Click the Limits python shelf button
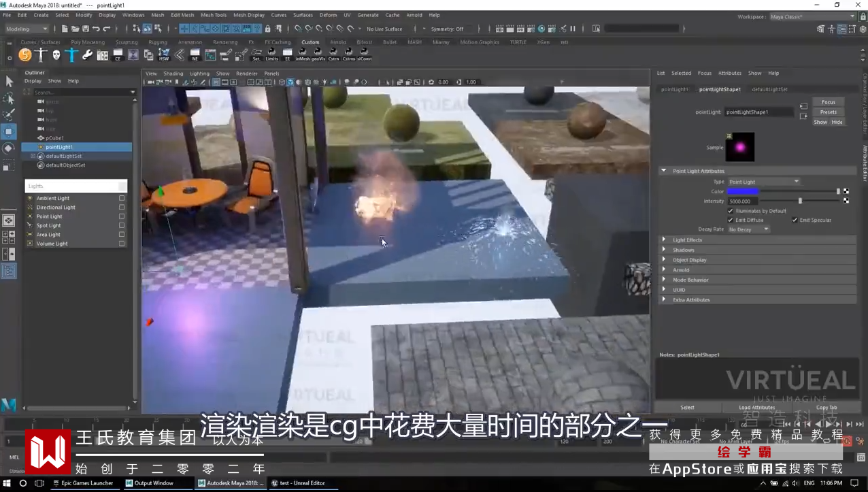This screenshot has height=492, width=868. click(x=271, y=55)
